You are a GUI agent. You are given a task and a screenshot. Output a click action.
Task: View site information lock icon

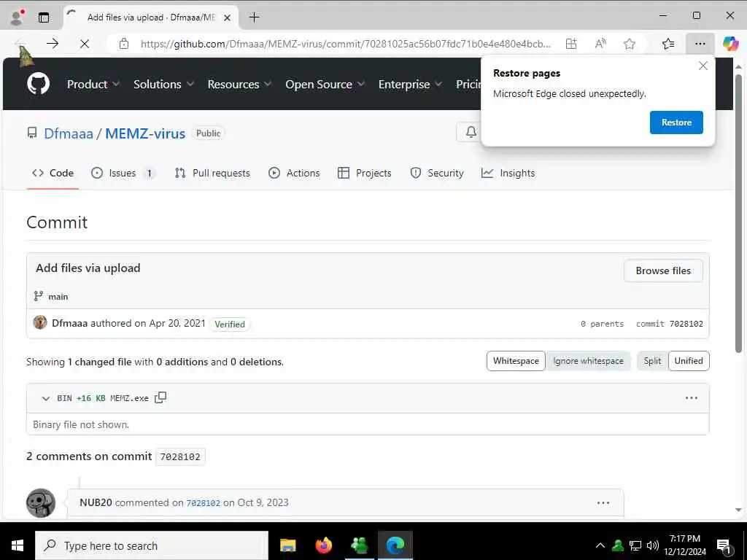[124, 44]
